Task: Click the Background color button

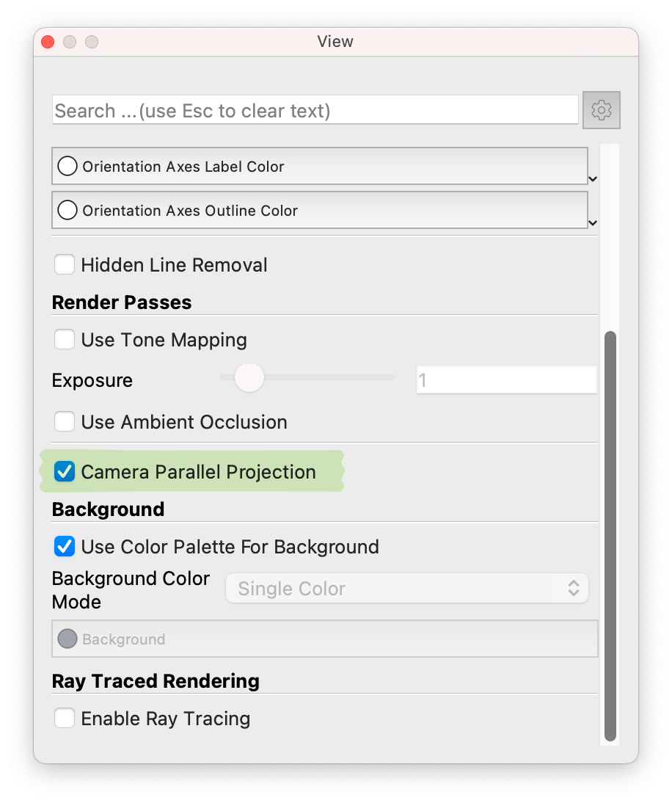Action: pyautogui.click(x=324, y=639)
